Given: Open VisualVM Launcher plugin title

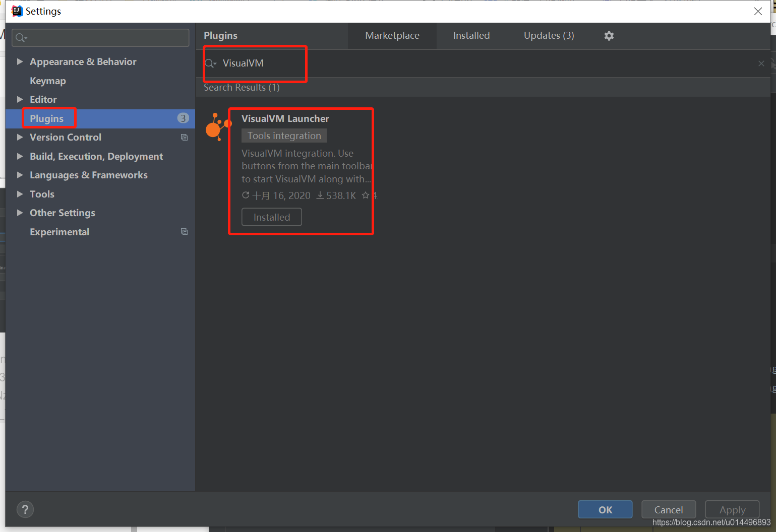Looking at the screenshot, I should tap(285, 118).
